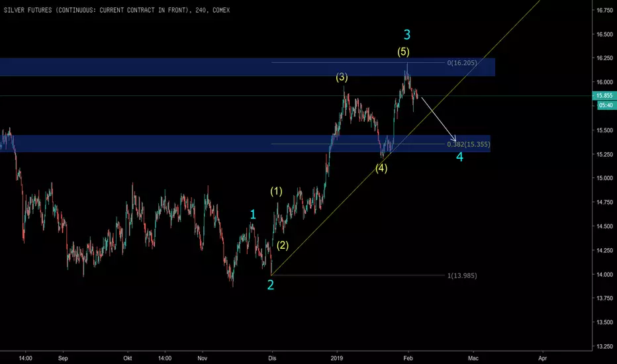The image size is (617, 364).
Task: Select the Fibonacci level label 0(16.205)
Action: click(462, 63)
